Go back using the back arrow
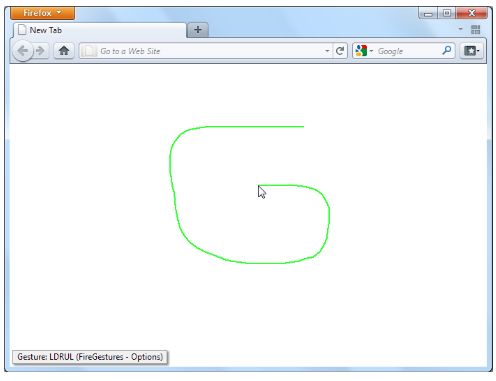 point(23,51)
